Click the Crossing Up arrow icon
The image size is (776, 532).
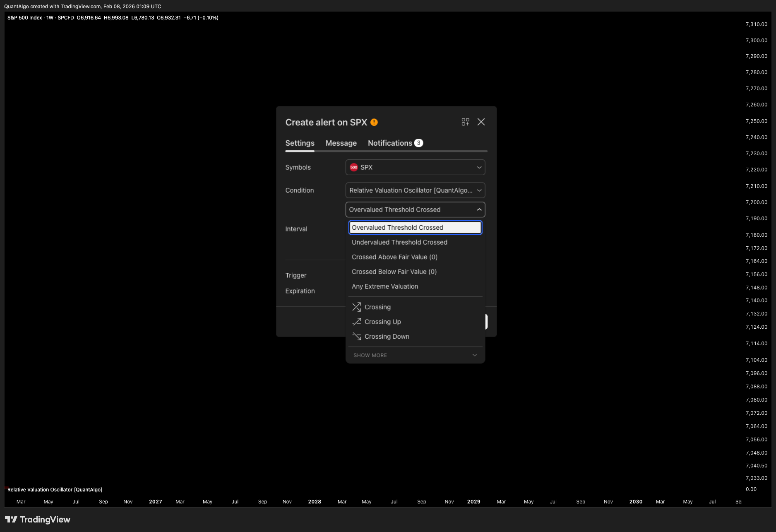pos(356,322)
